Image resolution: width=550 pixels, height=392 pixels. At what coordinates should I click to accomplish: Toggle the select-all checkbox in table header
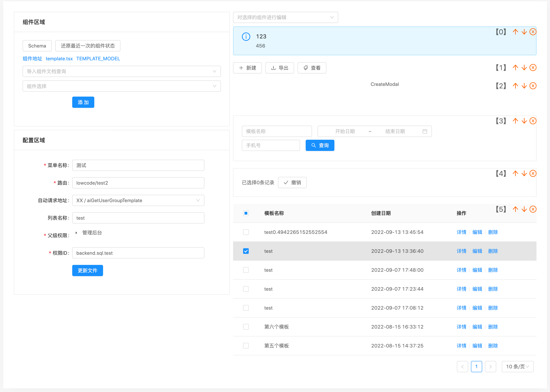[246, 213]
